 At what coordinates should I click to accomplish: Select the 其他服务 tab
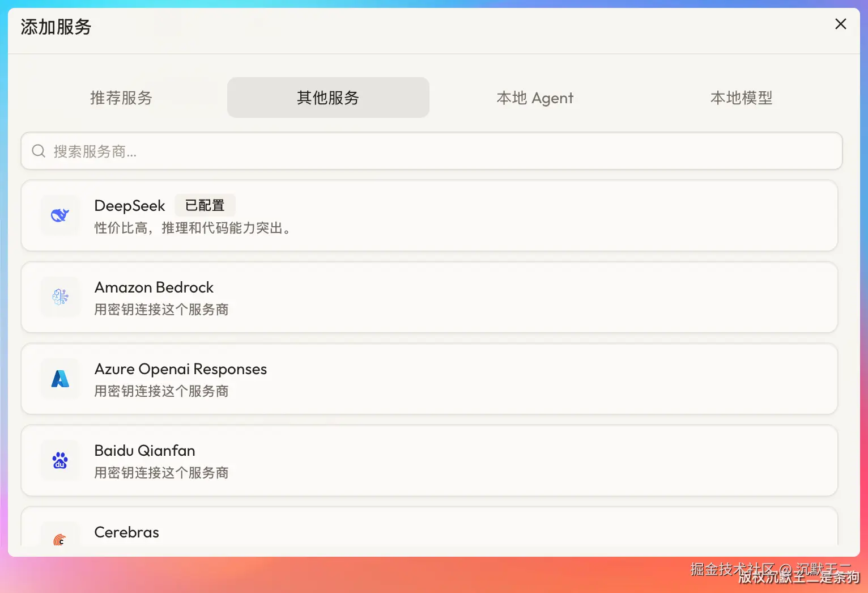328,98
